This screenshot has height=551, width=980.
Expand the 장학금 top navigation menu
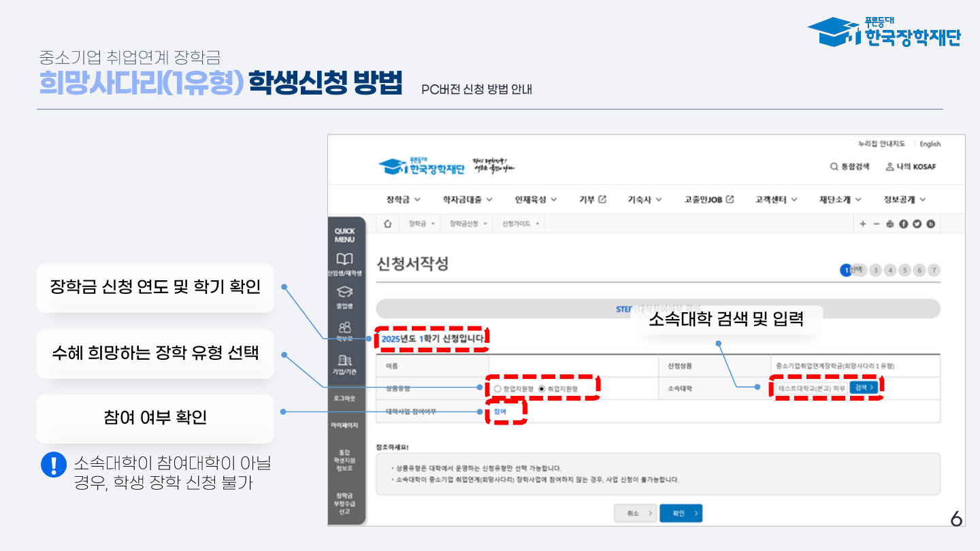pyautogui.click(x=403, y=199)
